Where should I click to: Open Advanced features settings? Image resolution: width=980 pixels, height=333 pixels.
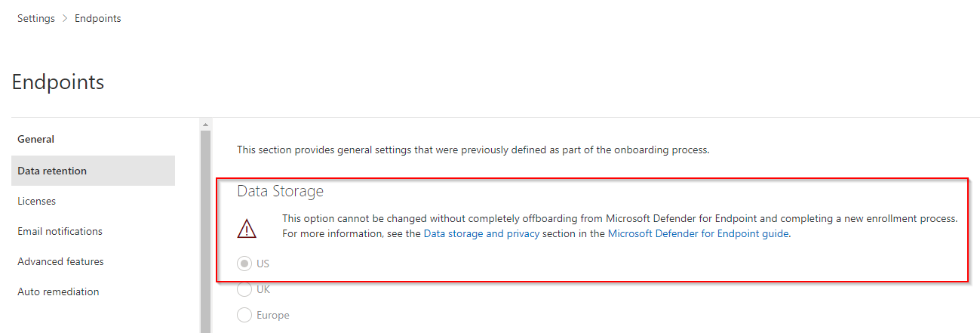tap(61, 261)
